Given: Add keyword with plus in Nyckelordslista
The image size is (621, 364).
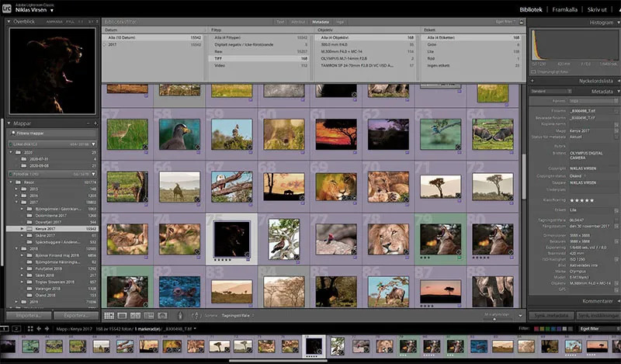Looking at the screenshot, I should [533, 81].
